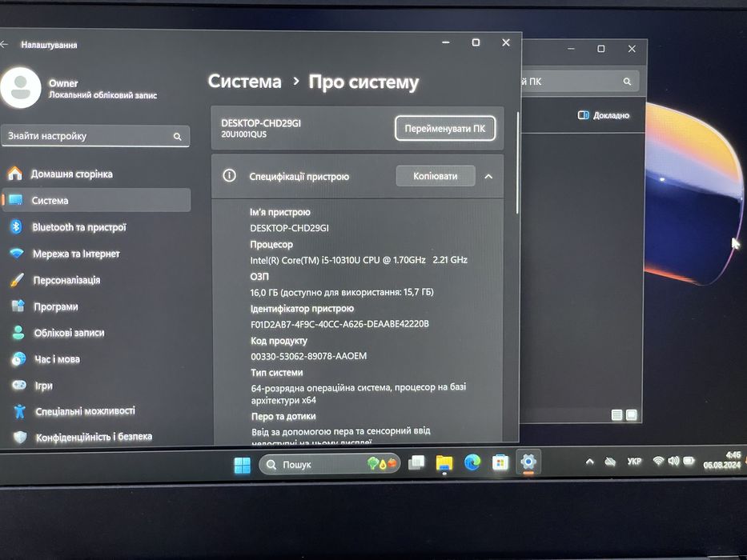Open clock showing 06.08.2024
Screen dimensions: 747x560
(722, 460)
